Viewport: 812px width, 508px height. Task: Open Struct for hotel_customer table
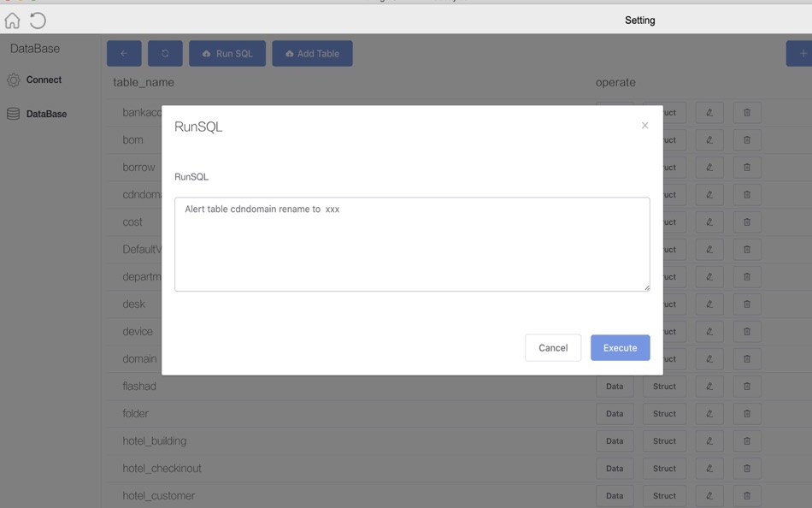tap(664, 496)
